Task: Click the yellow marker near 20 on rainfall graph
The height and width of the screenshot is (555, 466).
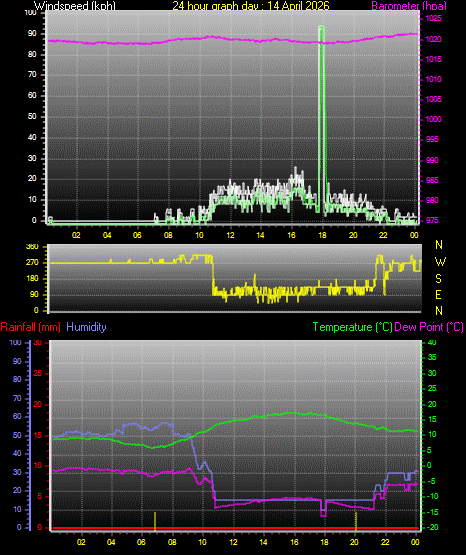Action: pos(356,521)
